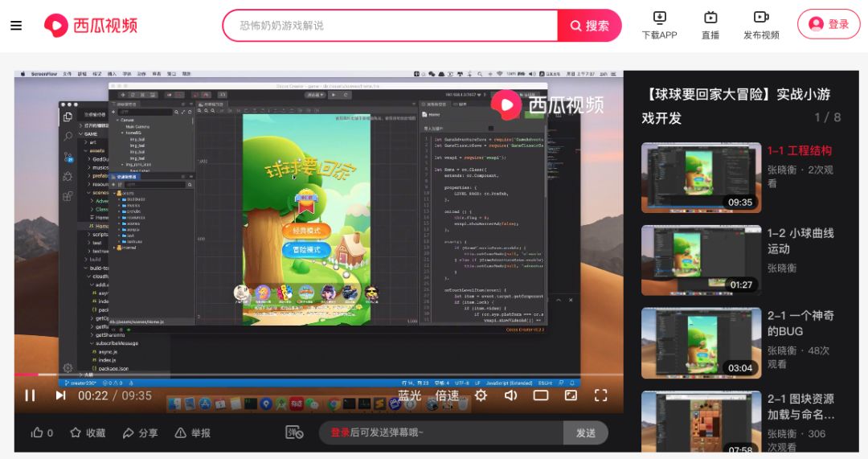
Task: Click the 发送 send button
Action: (x=586, y=433)
